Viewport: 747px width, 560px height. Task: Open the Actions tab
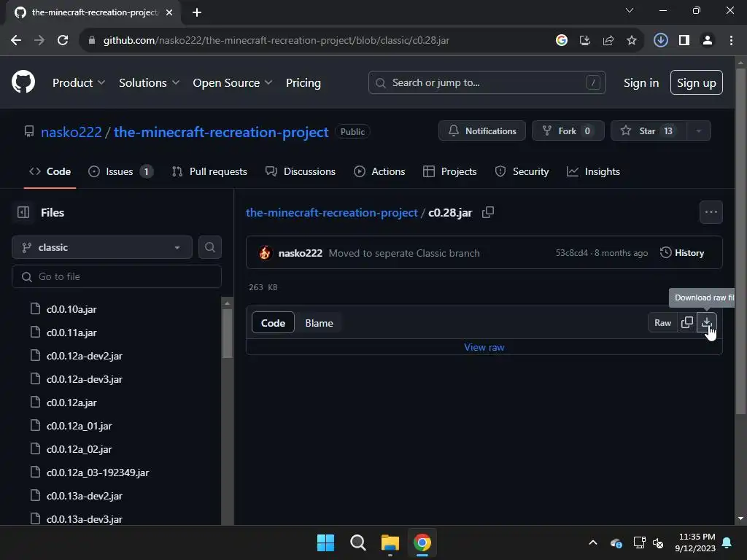[x=379, y=171]
